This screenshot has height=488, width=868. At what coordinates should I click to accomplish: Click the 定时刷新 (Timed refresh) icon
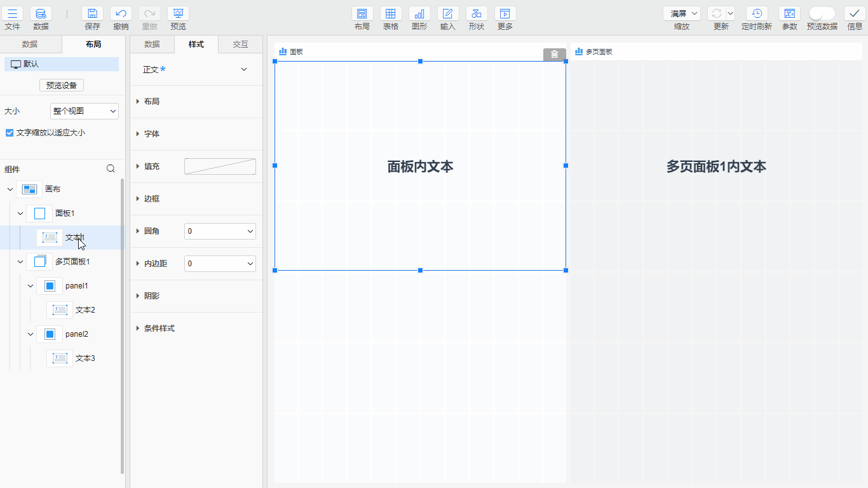tap(756, 14)
